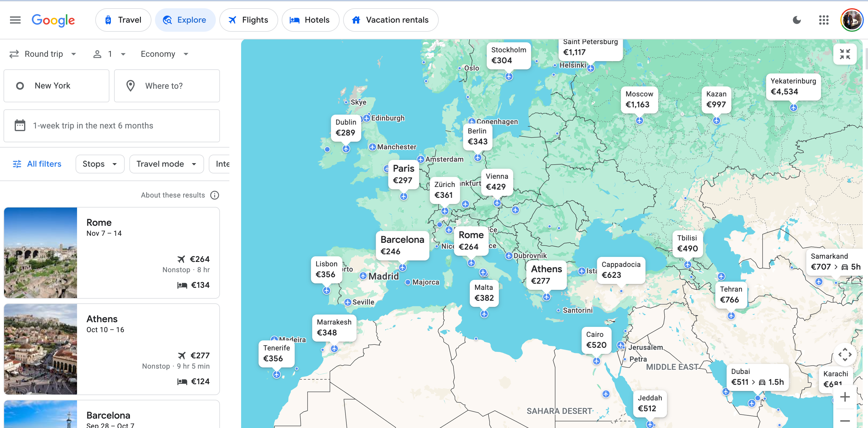Open the main hamburger menu
The width and height of the screenshot is (868, 428).
click(15, 20)
